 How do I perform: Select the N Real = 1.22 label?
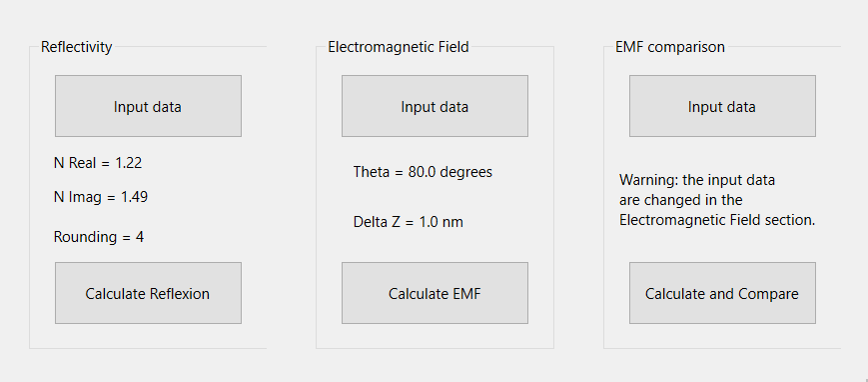pos(98,163)
